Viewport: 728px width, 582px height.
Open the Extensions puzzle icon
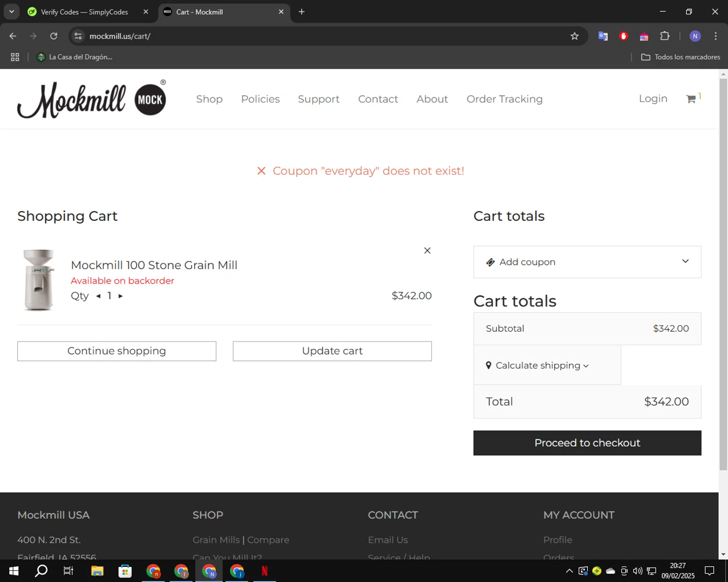coord(665,36)
